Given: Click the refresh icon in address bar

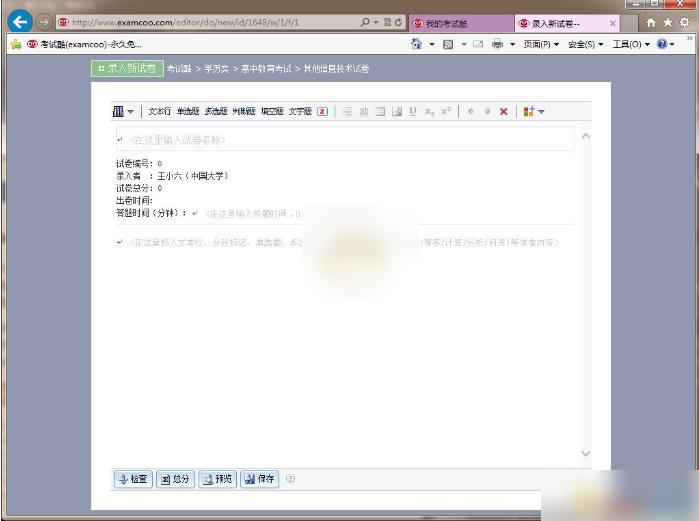Looking at the screenshot, I should [x=398, y=22].
